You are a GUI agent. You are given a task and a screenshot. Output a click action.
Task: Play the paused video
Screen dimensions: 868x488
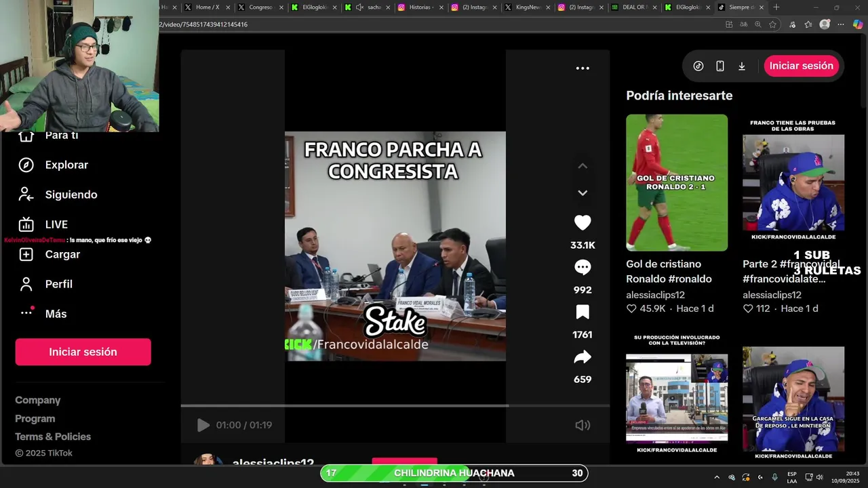tap(203, 425)
